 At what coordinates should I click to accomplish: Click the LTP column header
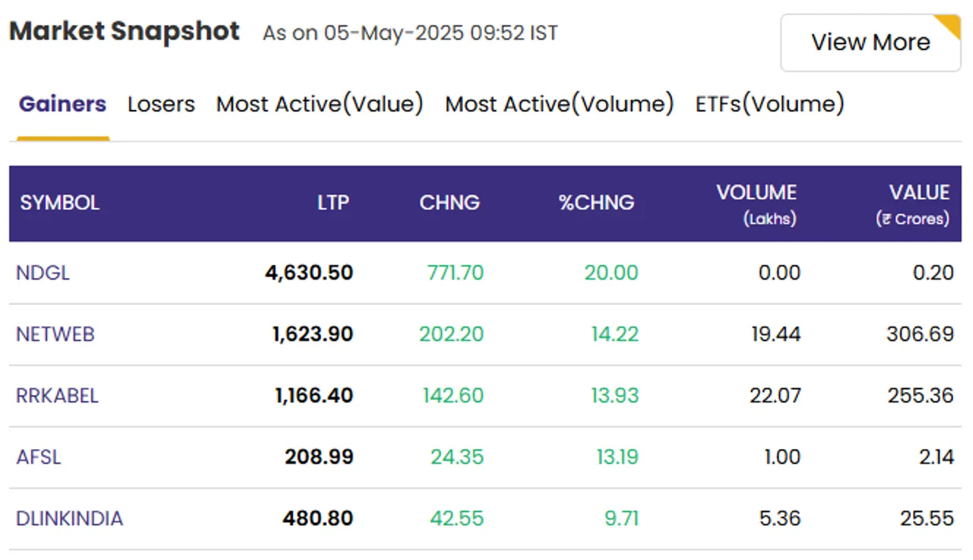[x=333, y=203]
